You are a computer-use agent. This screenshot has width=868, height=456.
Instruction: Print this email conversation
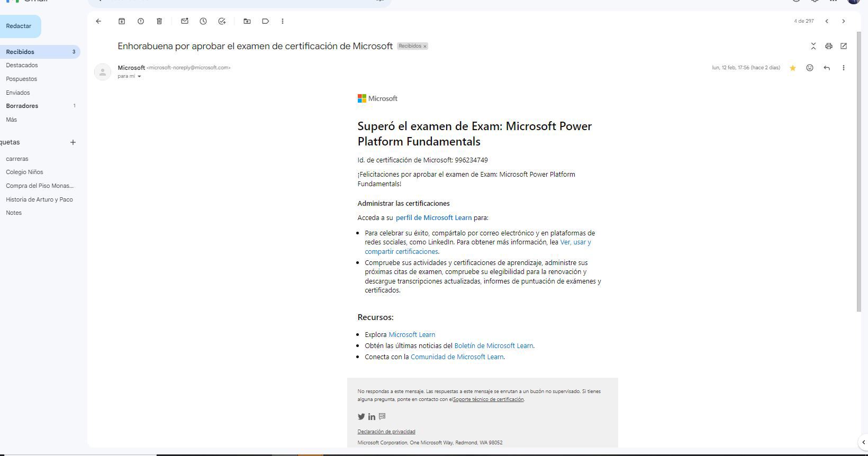tap(829, 46)
